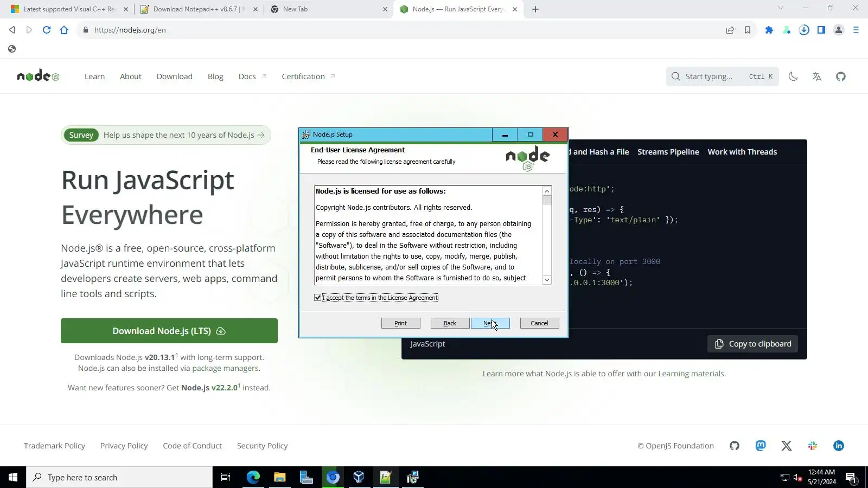
Task: Open the notification center icon
Action: [x=851, y=478]
